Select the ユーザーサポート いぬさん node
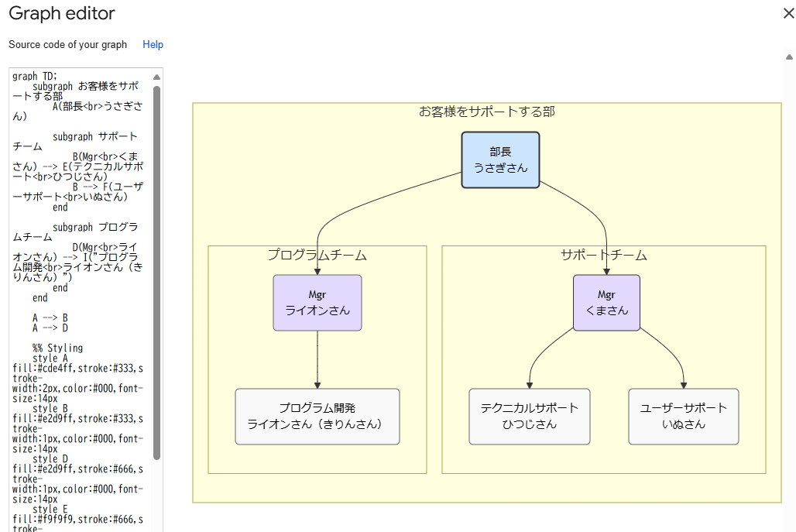 [684, 417]
